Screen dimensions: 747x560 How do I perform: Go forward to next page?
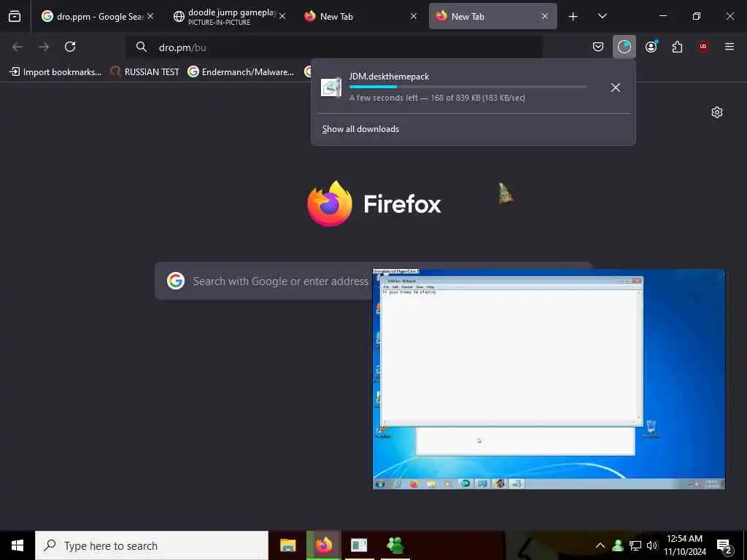click(x=44, y=47)
